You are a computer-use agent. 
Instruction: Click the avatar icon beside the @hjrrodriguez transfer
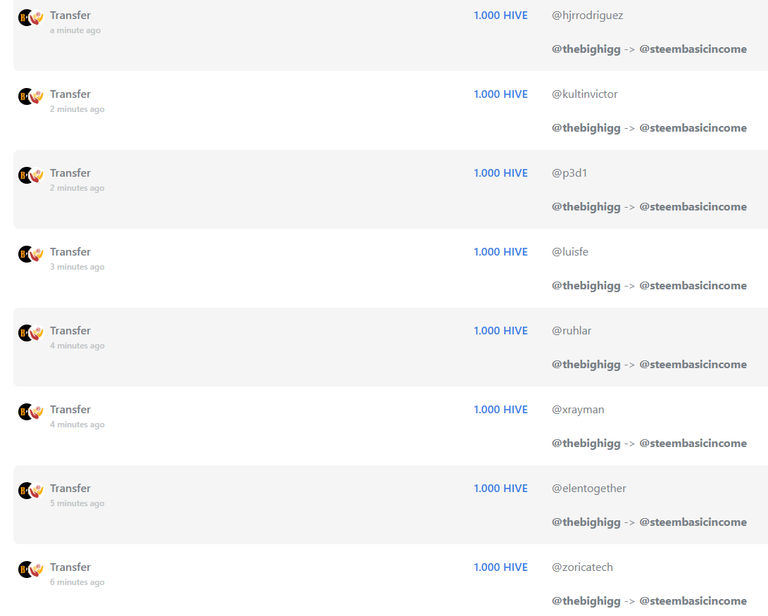click(31, 18)
